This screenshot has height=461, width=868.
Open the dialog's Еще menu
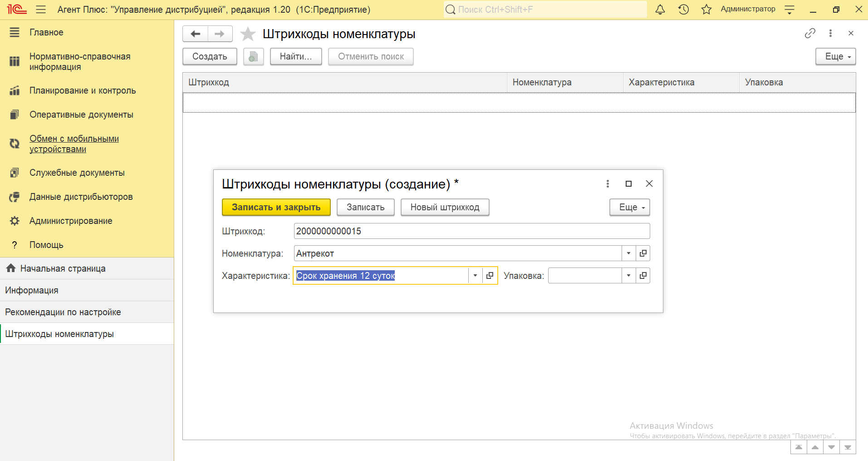[x=629, y=208]
